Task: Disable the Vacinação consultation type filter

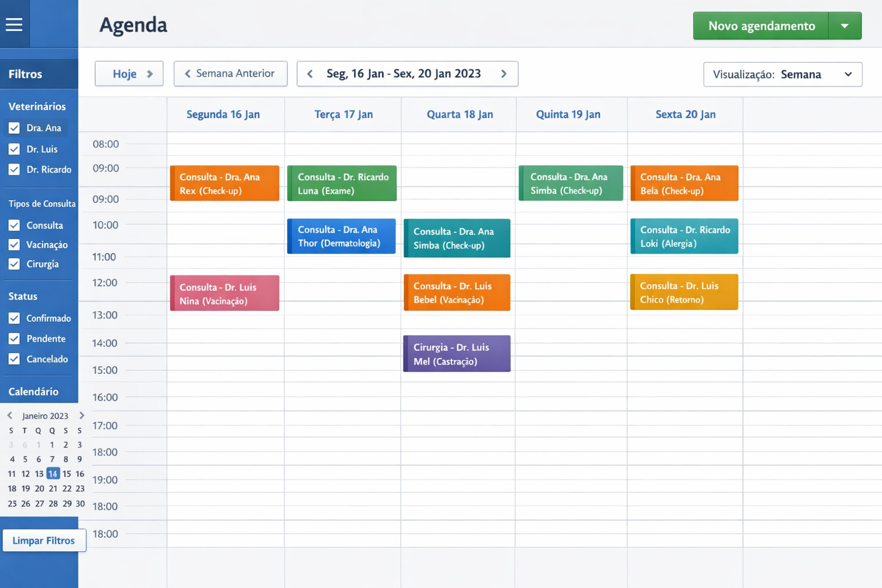Action: 14,245
